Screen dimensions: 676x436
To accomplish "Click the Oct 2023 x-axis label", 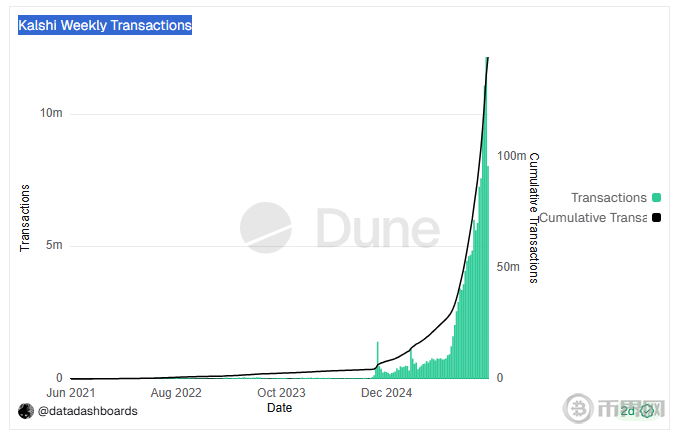I will click(x=281, y=393).
